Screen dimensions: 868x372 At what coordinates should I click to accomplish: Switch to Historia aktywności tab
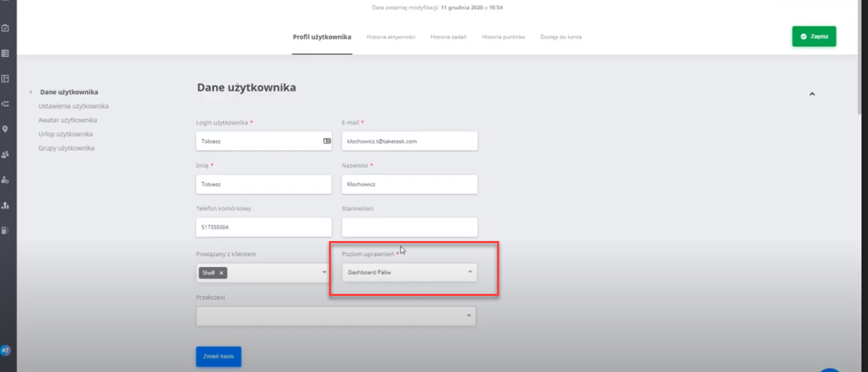tap(391, 37)
